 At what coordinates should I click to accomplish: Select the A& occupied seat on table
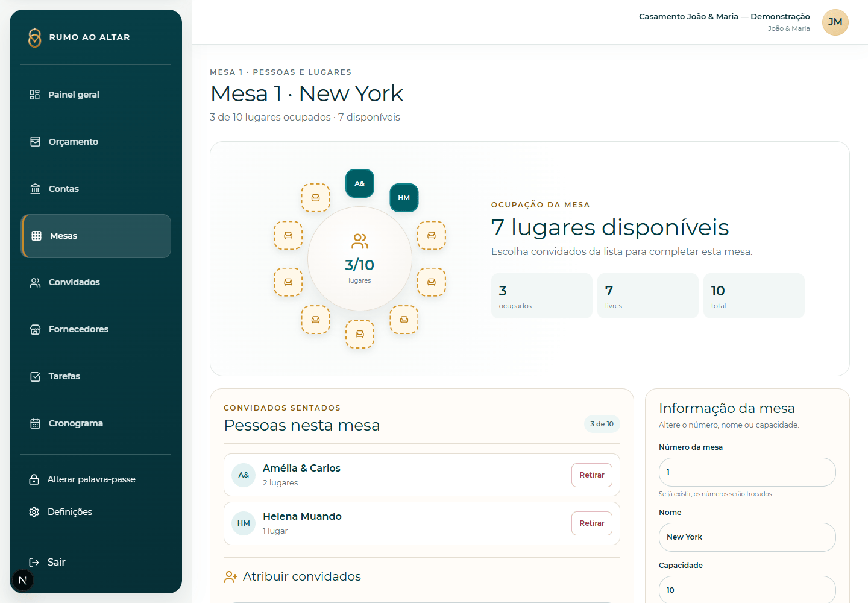pos(360,183)
